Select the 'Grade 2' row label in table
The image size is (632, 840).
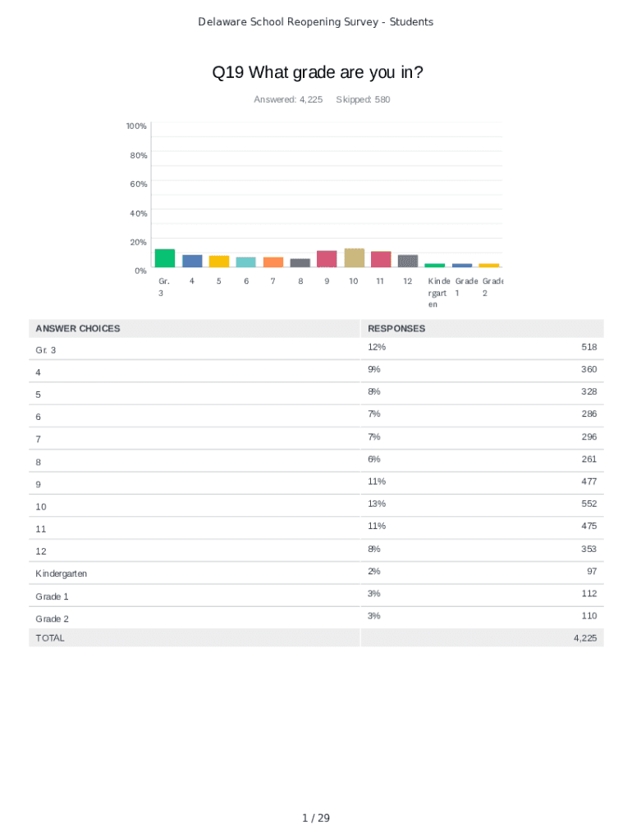53,619
